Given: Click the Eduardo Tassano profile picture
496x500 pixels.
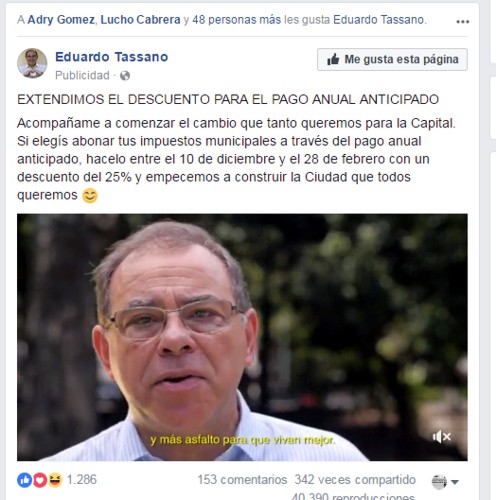Looking at the screenshot, I should pos(32,63).
